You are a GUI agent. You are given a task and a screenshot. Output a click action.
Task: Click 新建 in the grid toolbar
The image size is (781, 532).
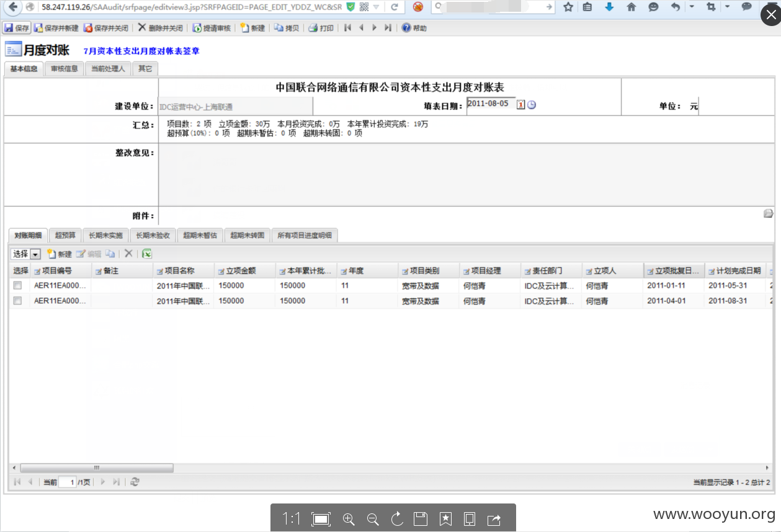60,254
